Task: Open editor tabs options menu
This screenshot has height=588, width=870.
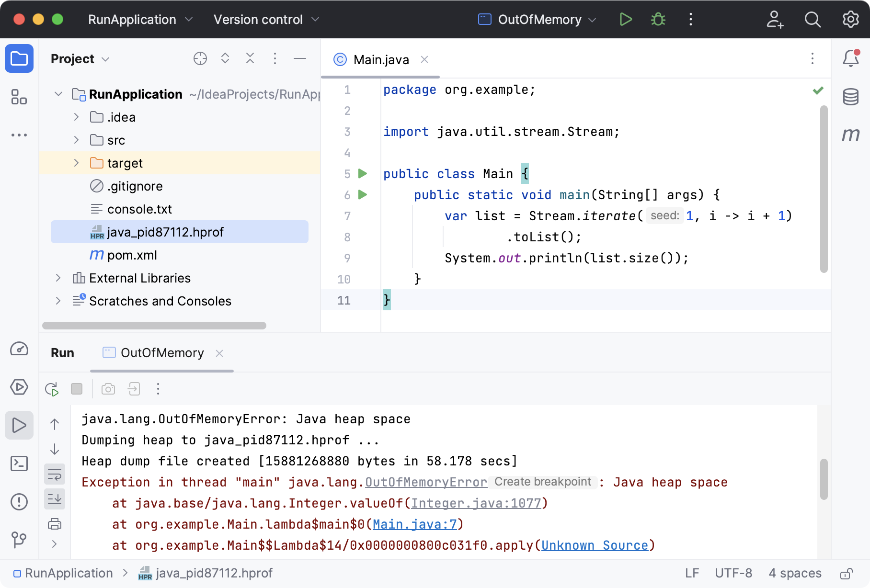Action: point(813,58)
